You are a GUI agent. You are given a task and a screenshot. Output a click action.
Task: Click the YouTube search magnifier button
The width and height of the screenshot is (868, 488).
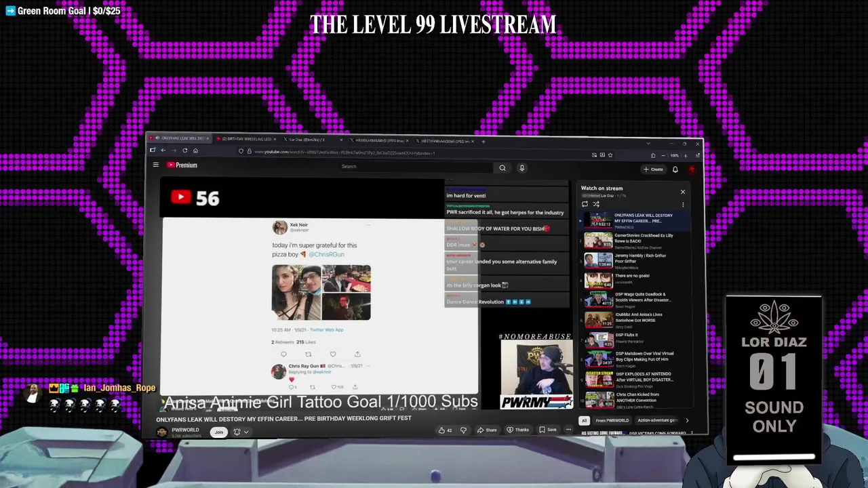[x=502, y=167]
